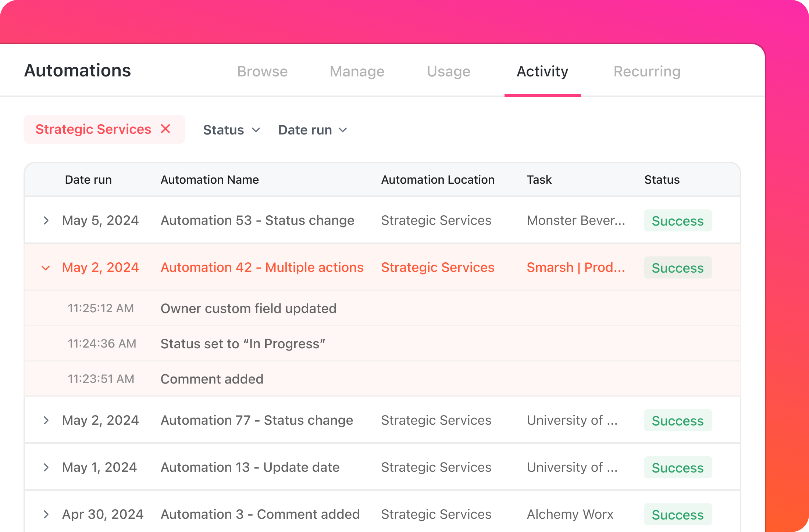Screen dimensions: 809x532
Task: Open the Recurring tab
Action: pyautogui.click(x=647, y=71)
